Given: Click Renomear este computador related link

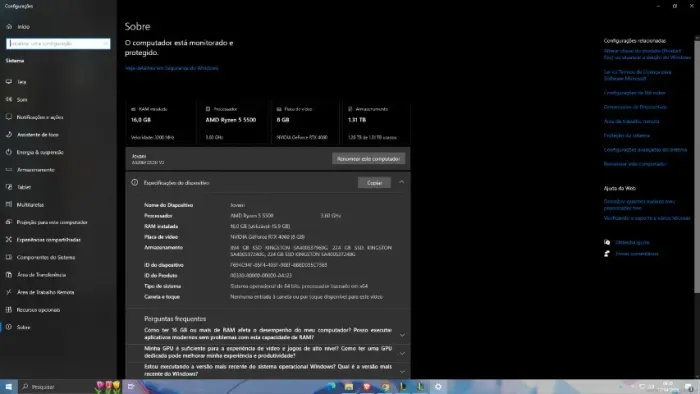Looking at the screenshot, I should (635, 164).
